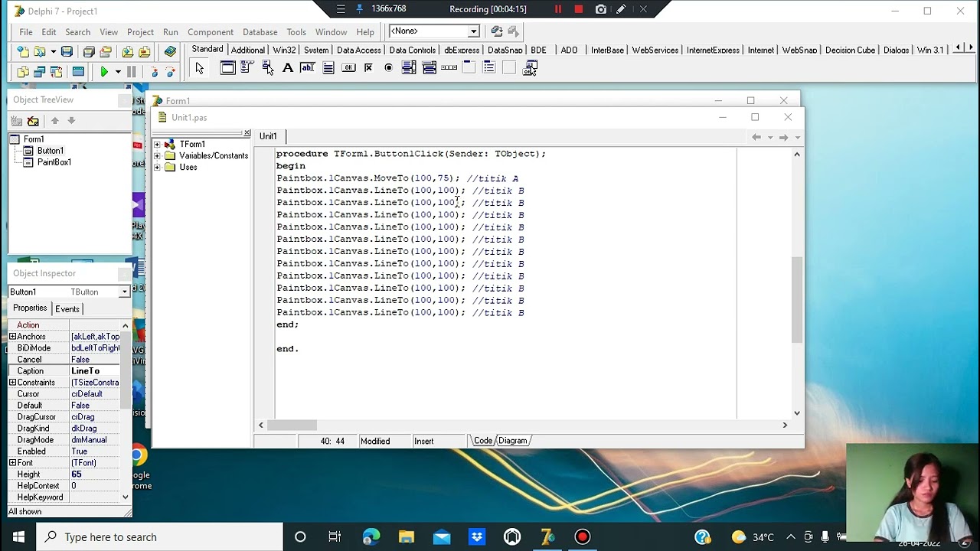Select the Label component icon
Image resolution: width=980 pixels, height=551 pixels.
[x=288, y=68]
